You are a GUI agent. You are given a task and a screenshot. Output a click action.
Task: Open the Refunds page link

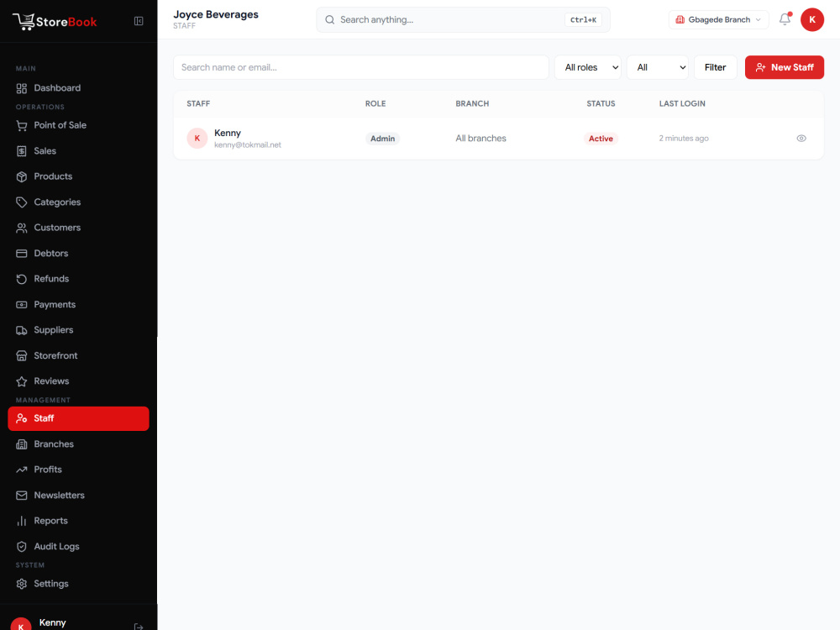[x=78, y=279]
